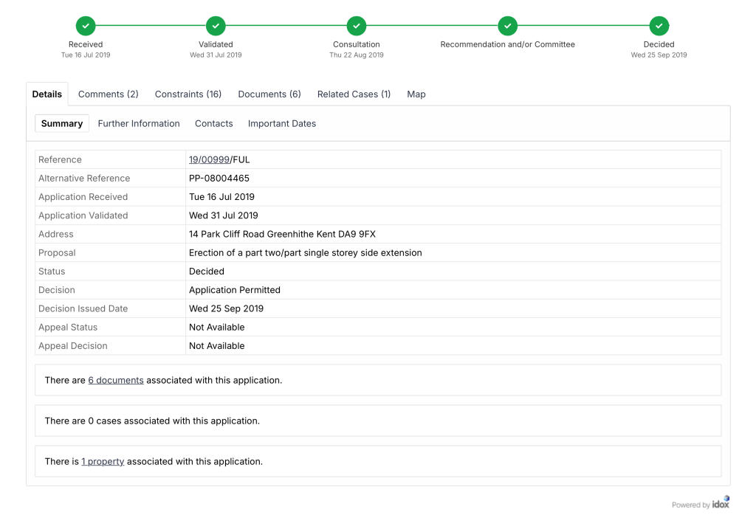The height and width of the screenshot is (532, 756).
Task: View the Important Dates sub-tab
Action: click(x=281, y=124)
